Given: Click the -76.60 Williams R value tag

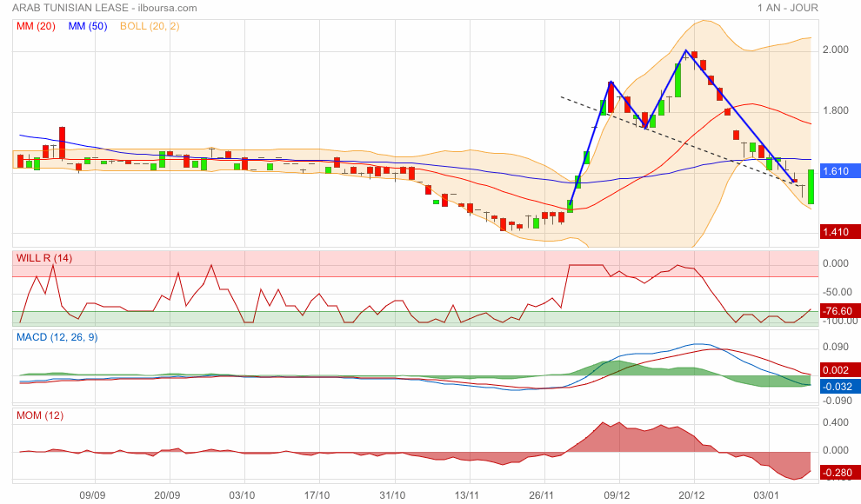Looking at the screenshot, I should coord(839,311).
